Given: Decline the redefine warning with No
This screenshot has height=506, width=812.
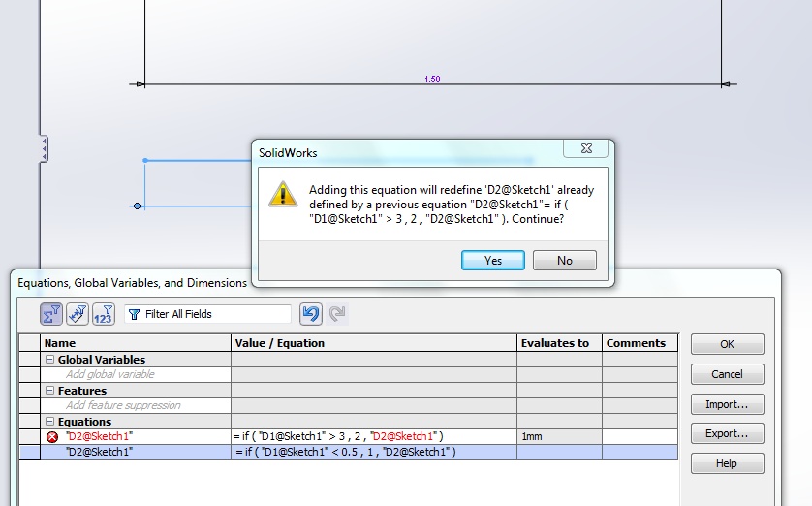Looking at the screenshot, I should click(x=565, y=260).
